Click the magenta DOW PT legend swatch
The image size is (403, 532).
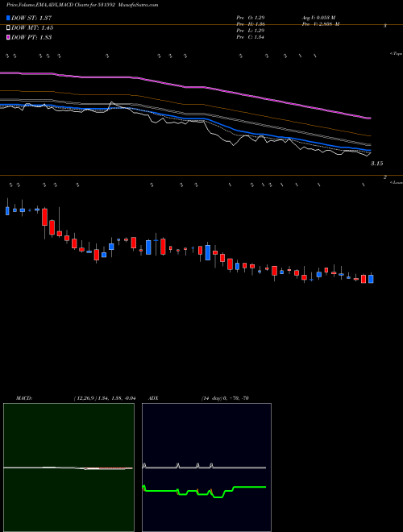pos(9,37)
